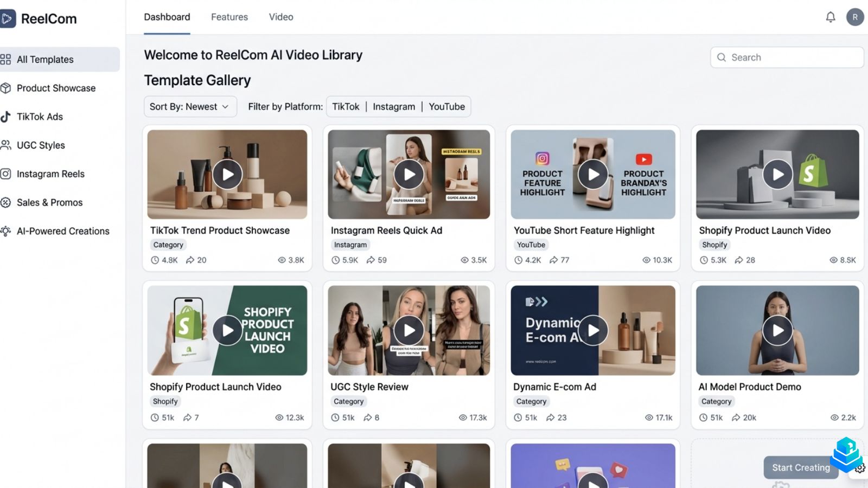Viewport: 868px width, 488px height.
Task: Open the user profile avatar R
Action: (855, 17)
